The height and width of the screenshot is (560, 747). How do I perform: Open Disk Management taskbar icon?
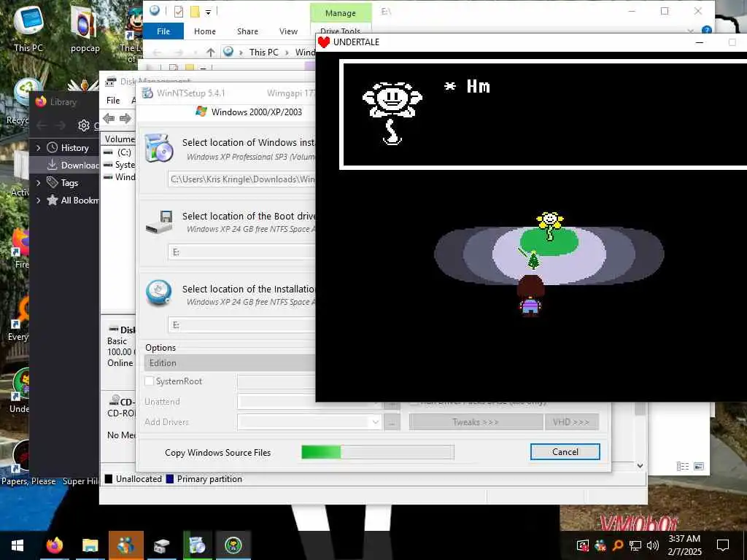tap(161, 545)
